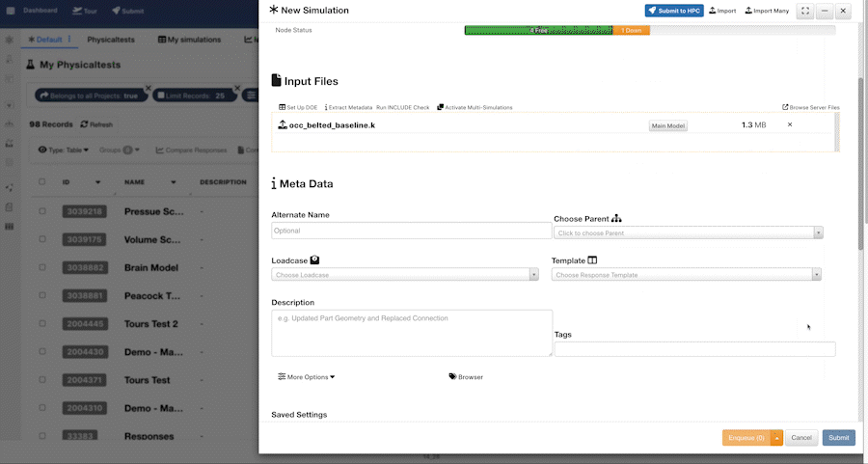Open the ID column sort arrow
868x464 pixels.
click(98, 182)
